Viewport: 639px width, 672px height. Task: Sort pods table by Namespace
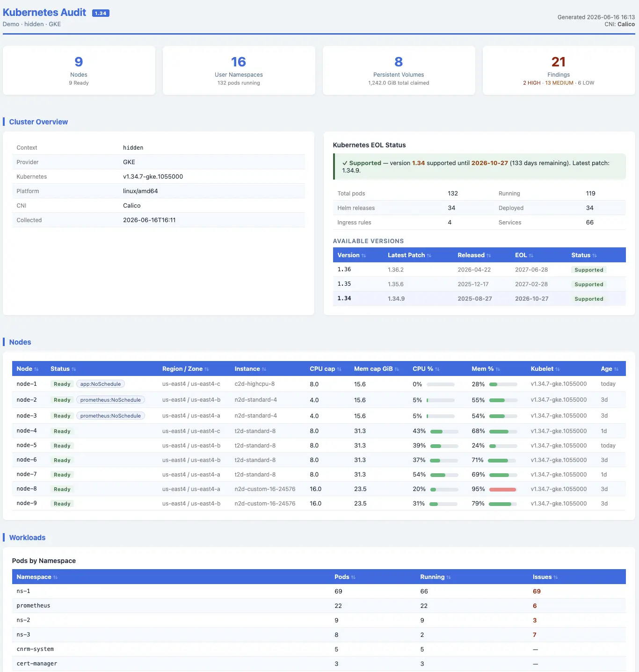point(37,577)
